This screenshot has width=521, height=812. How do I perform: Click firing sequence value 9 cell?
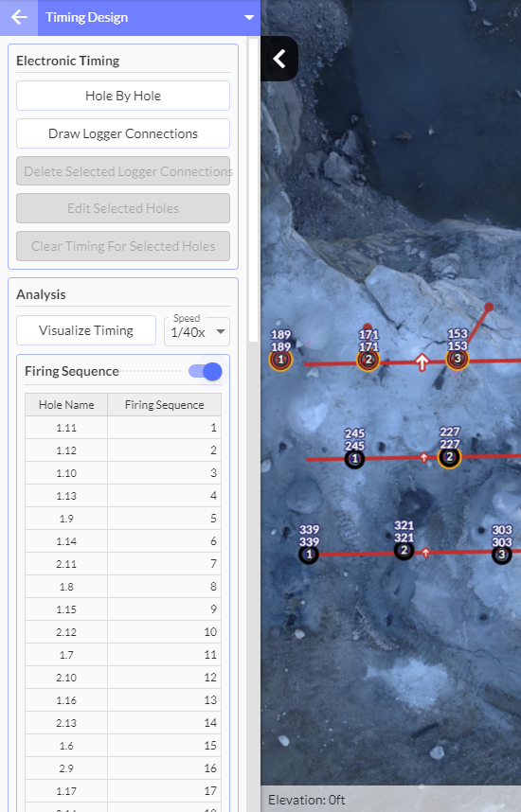(164, 609)
